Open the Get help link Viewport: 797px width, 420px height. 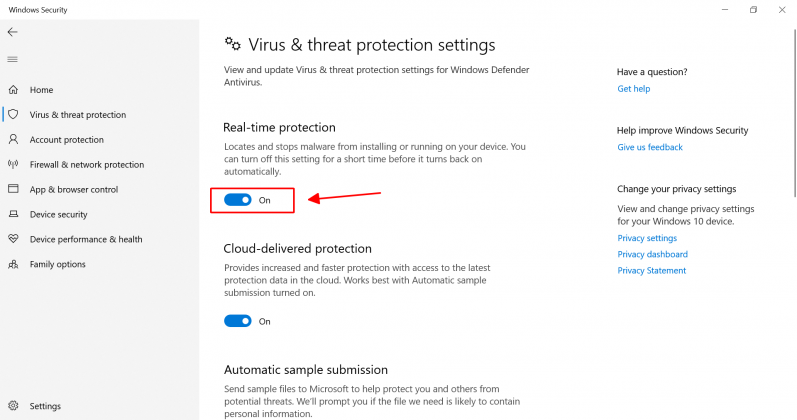[634, 89]
